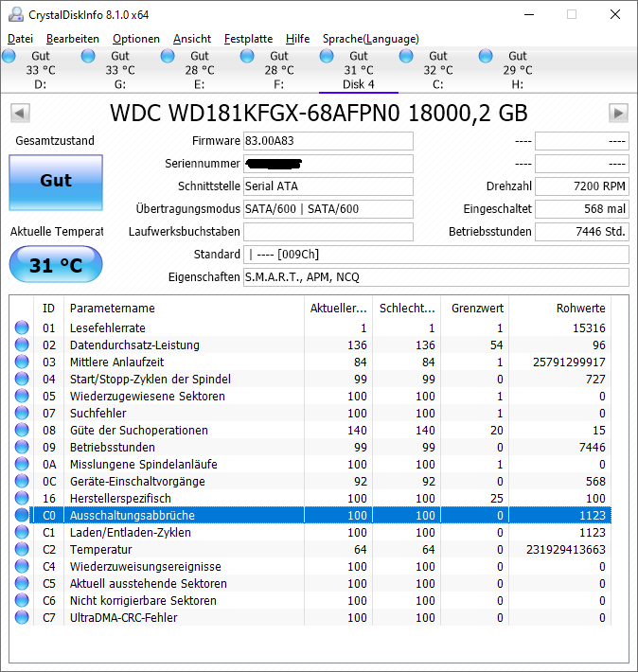Select the Lesefehlerrate parameter name
The width and height of the screenshot is (638, 672).
pos(108,327)
